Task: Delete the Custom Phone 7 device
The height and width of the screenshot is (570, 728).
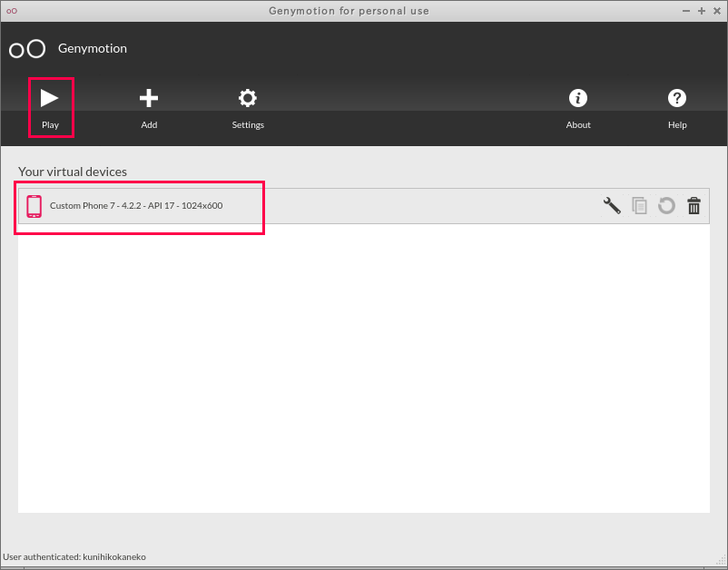Action: (x=694, y=206)
